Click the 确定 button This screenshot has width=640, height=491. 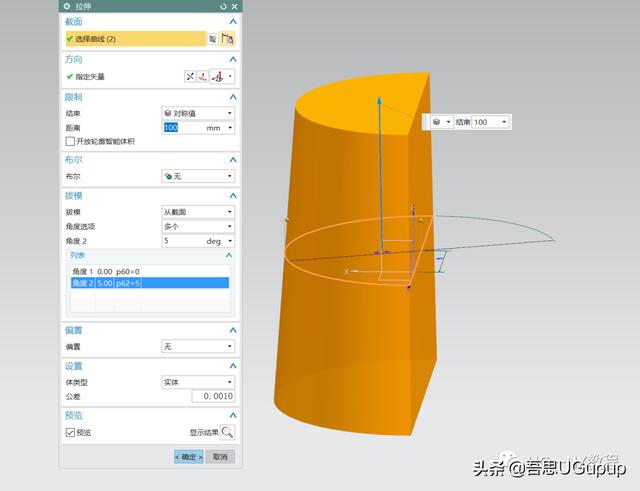189,457
